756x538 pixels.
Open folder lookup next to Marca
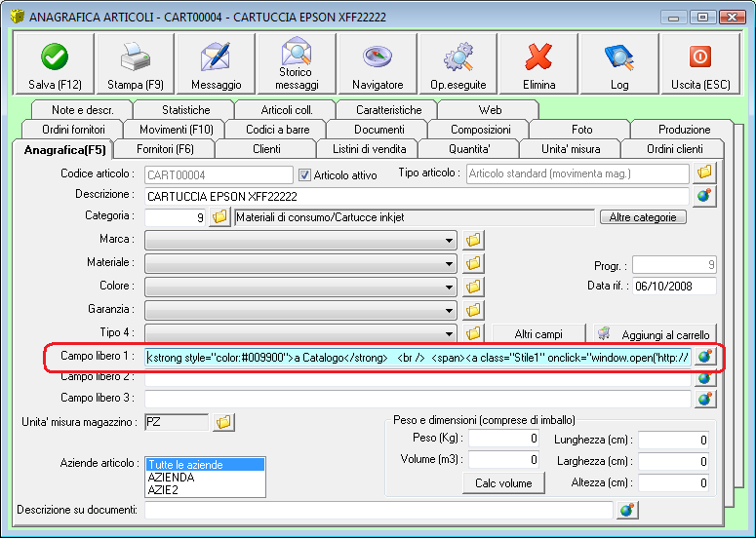click(x=473, y=240)
